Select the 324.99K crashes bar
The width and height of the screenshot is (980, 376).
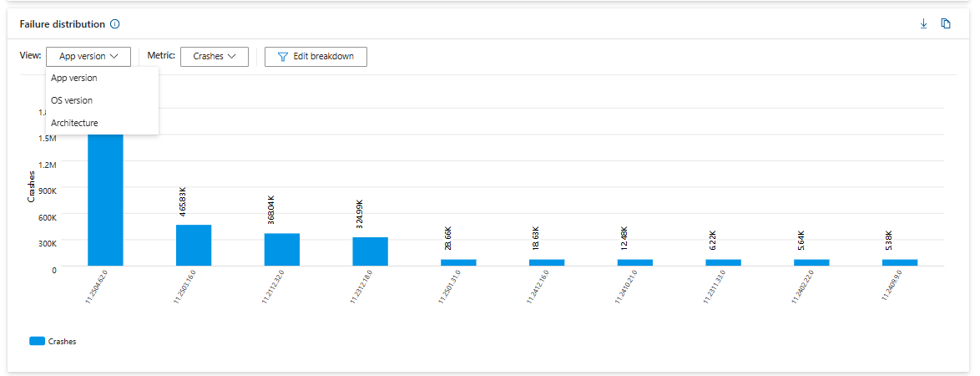pos(370,252)
